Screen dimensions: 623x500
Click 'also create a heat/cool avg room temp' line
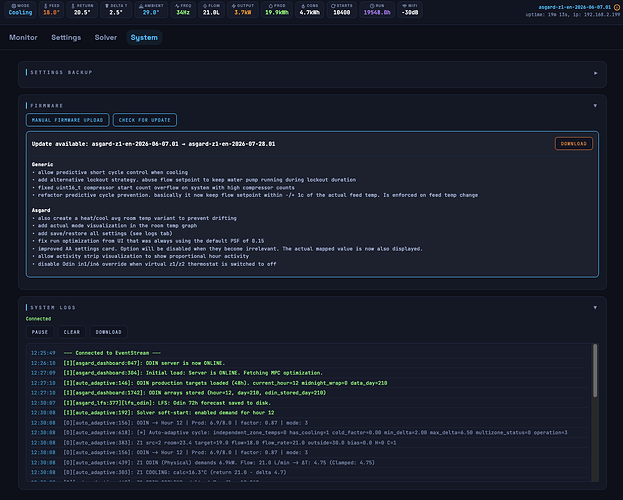134,218
